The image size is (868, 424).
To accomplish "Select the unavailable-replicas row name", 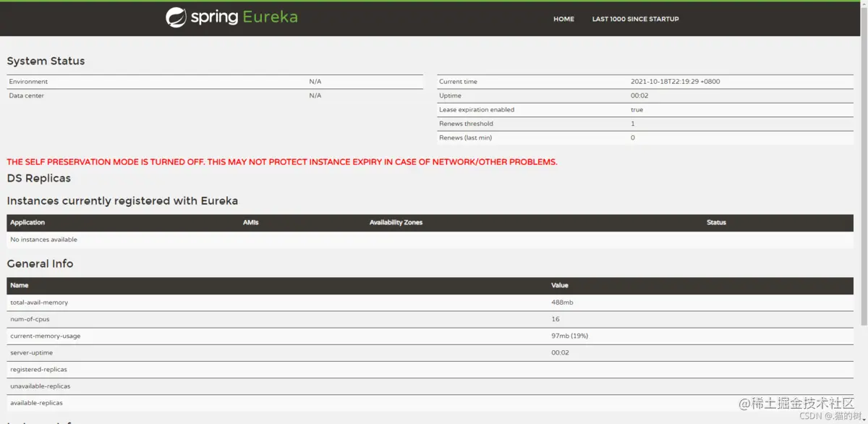I will coord(41,386).
